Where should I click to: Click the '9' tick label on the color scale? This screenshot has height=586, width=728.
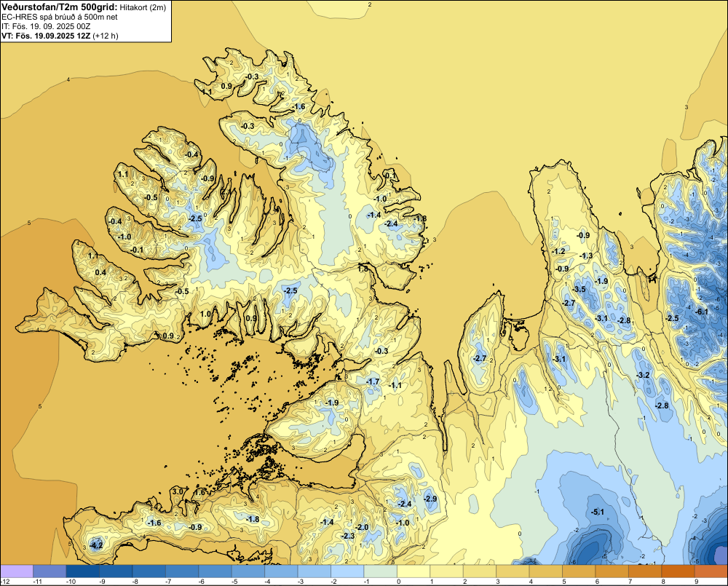696,582
